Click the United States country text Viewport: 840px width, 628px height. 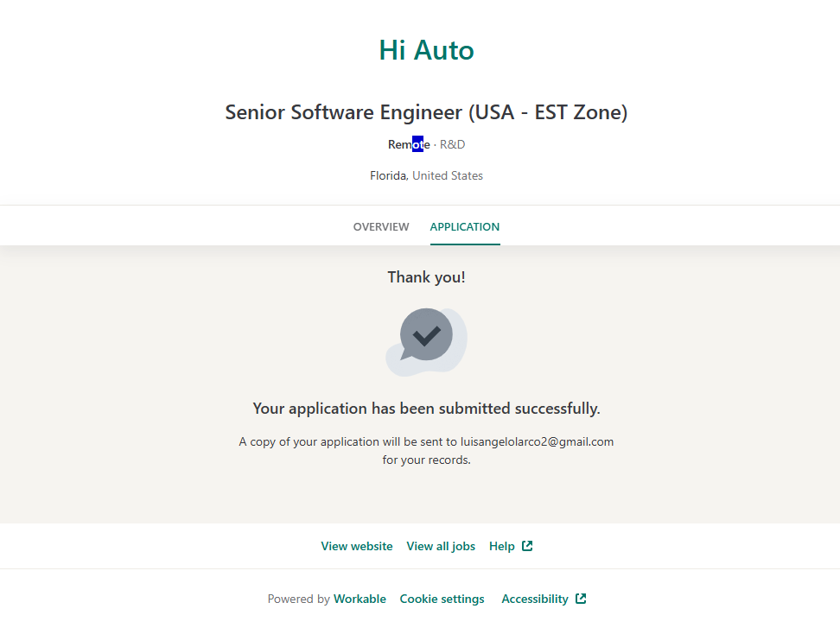(448, 175)
